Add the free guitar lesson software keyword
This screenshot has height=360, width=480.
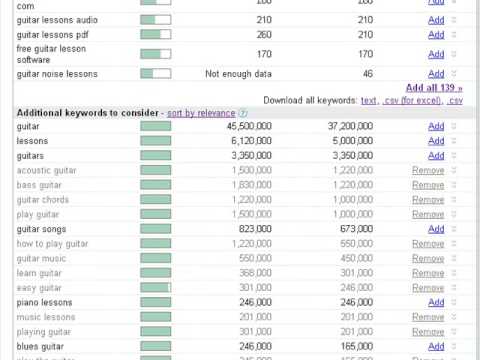[436, 54]
